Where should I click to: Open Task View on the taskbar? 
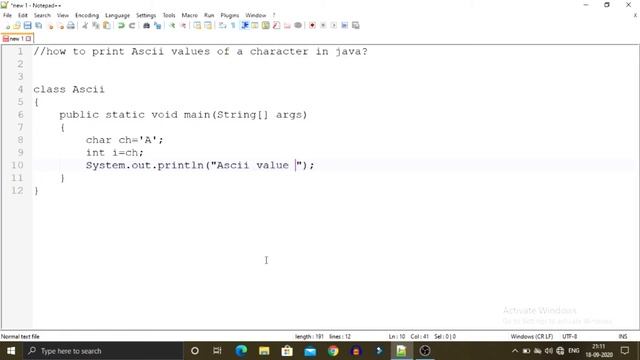tap(217, 351)
